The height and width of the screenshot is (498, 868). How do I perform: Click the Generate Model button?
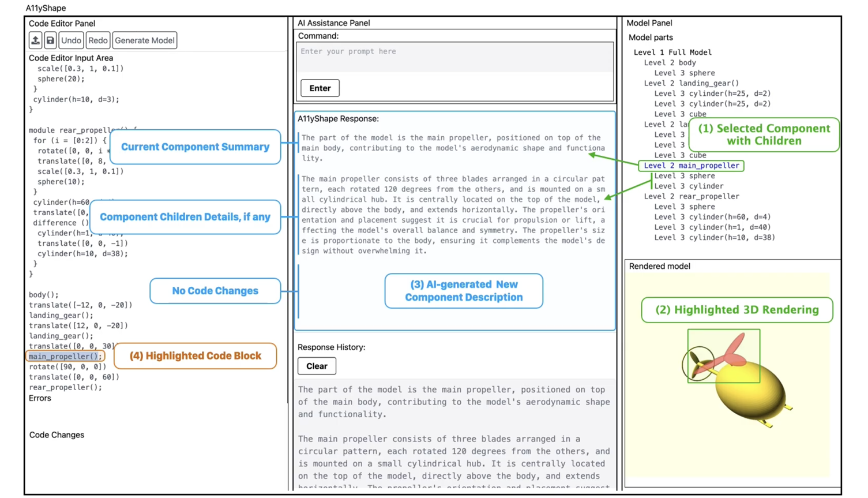(x=144, y=40)
